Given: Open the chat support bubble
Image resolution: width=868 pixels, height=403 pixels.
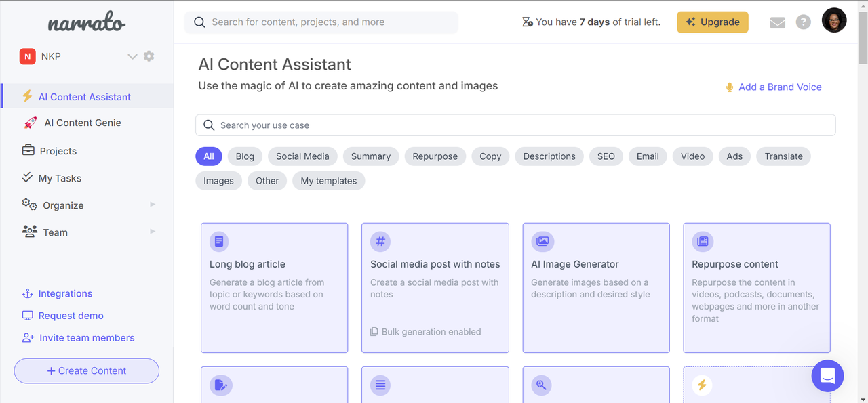Looking at the screenshot, I should (827, 376).
